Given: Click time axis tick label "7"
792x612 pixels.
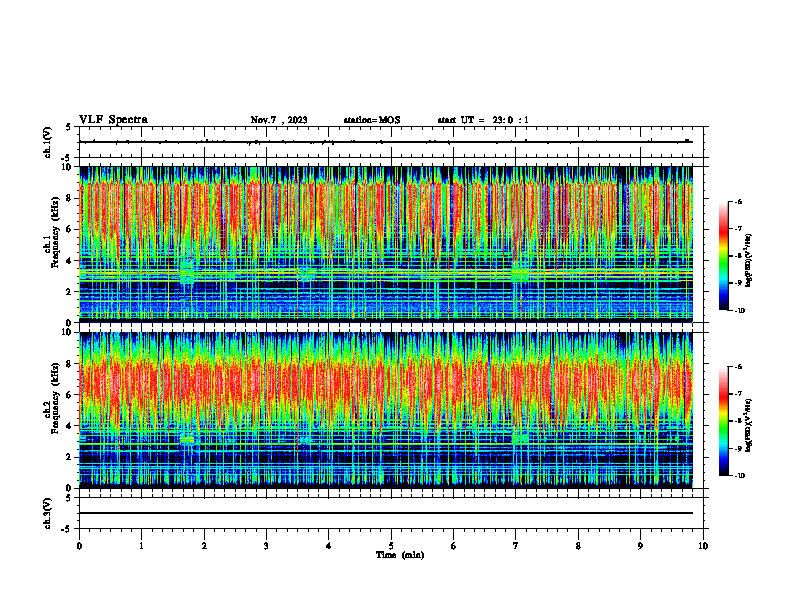Looking at the screenshot, I should (x=516, y=546).
